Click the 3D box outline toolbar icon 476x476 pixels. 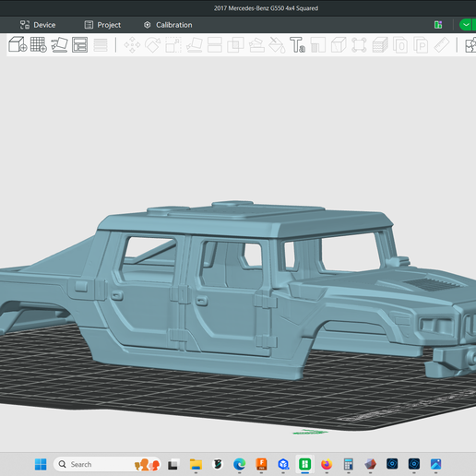coord(339,45)
